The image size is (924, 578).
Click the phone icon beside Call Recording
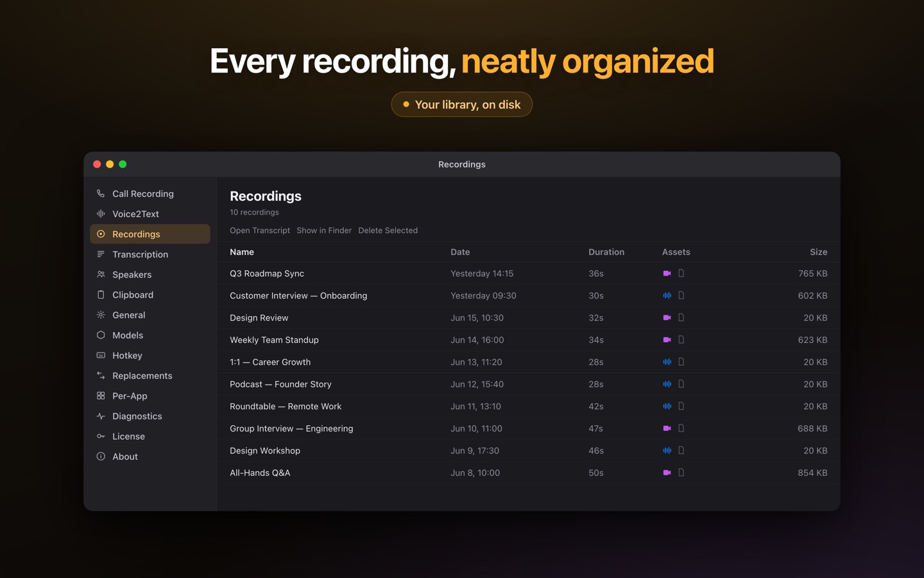(101, 193)
